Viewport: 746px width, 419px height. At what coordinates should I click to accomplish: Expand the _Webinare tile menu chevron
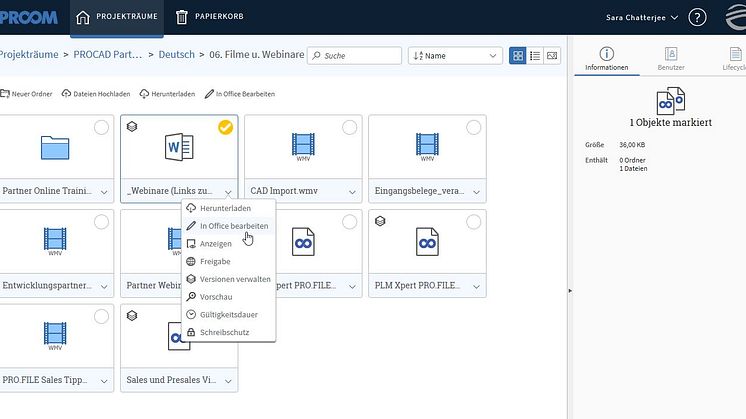[x=228, y=192]
